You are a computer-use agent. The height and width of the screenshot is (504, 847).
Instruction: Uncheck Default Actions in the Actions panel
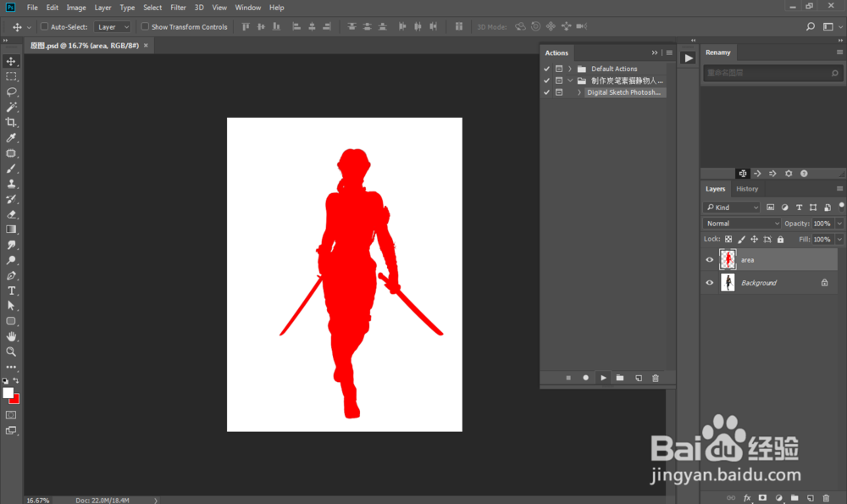point(546,69)
